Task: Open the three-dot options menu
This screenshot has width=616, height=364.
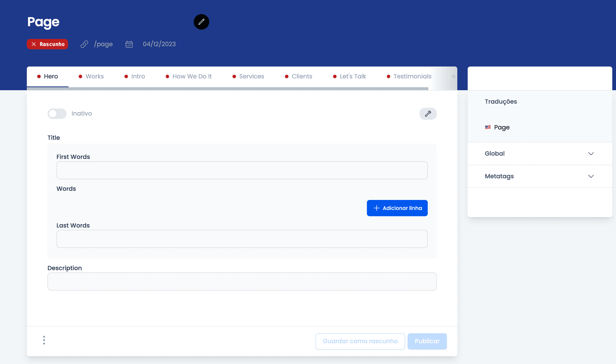Action: 44,340
